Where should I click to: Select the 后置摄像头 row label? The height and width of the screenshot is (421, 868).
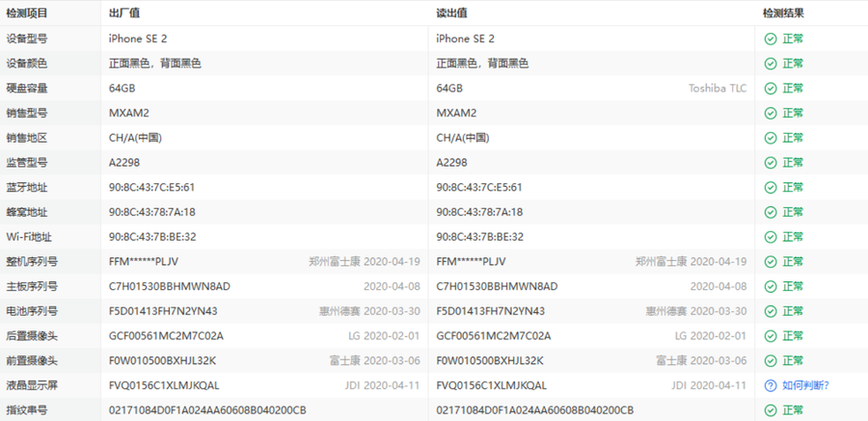[x=32, y=336]
